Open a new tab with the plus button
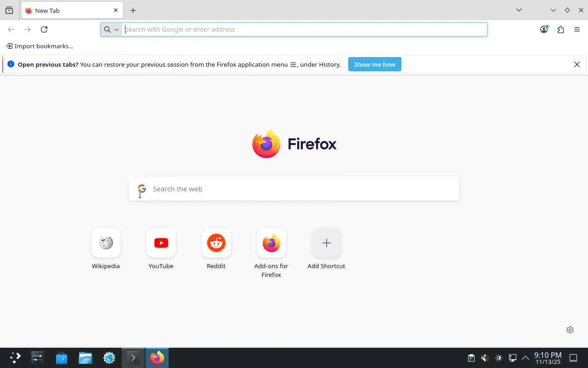Viewport: 588px width, 368px height. coord(133,10)
